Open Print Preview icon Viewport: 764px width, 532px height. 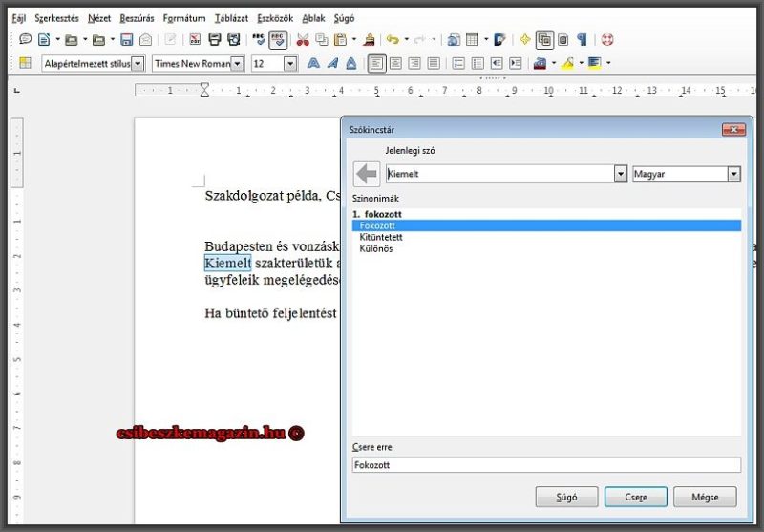(x=234, y=39)
